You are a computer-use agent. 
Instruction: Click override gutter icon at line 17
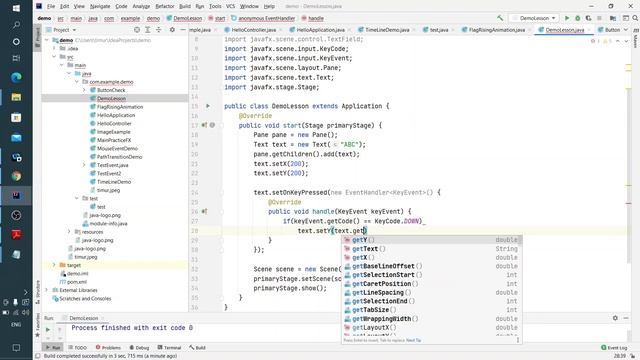(x=204, y=125)
